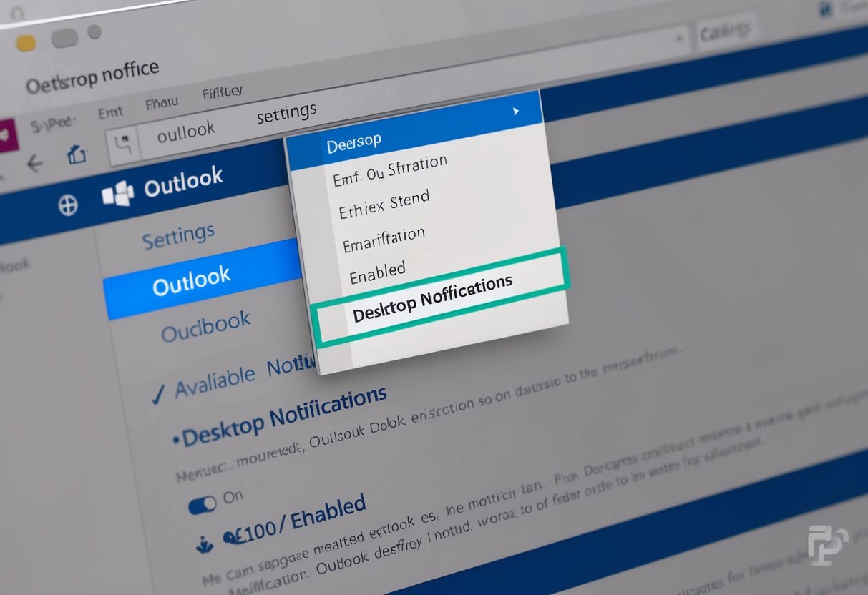The height and width of the screenshot is (595, 868).
Task: Choose Enabled in the dropdown menu
Action: pyautogui.click(x=379, y=270)
